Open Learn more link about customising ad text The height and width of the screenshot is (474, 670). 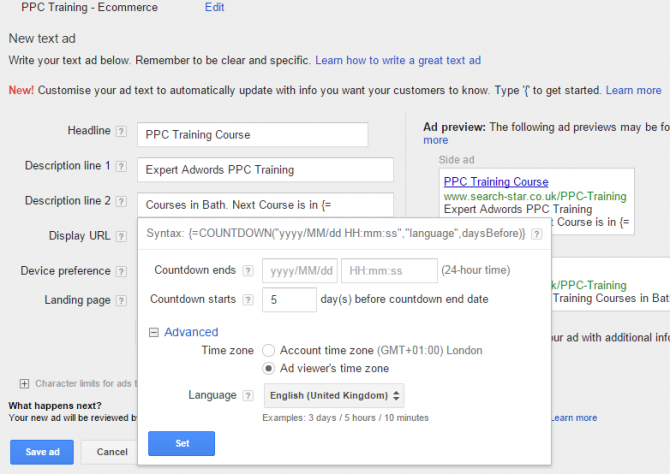[x=633, y=90]
